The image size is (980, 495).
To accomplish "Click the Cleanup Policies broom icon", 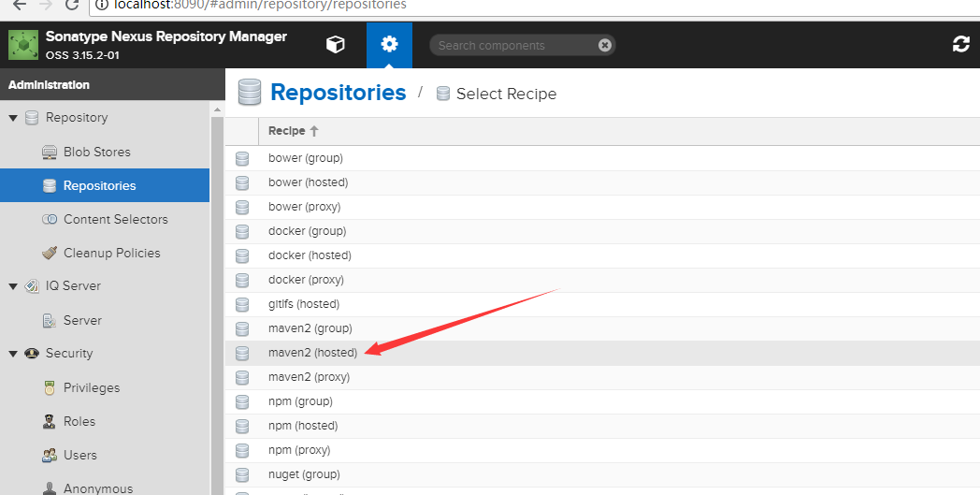I will click(50, 253).
